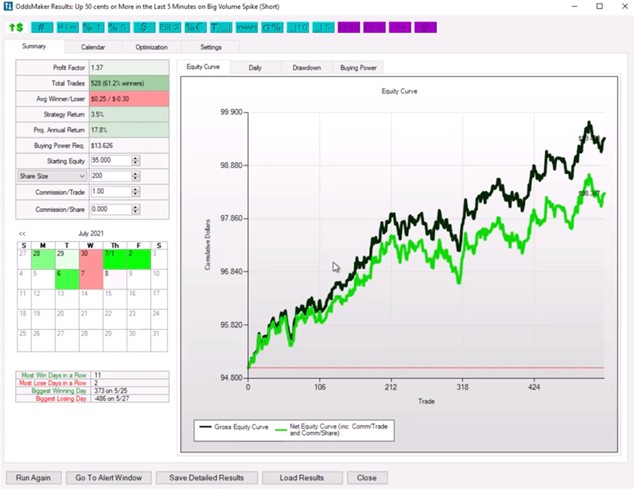Screen dimensions: 634x490
Task: Maximize the OddsMaker Results window
Action: (x=598, y=7)
